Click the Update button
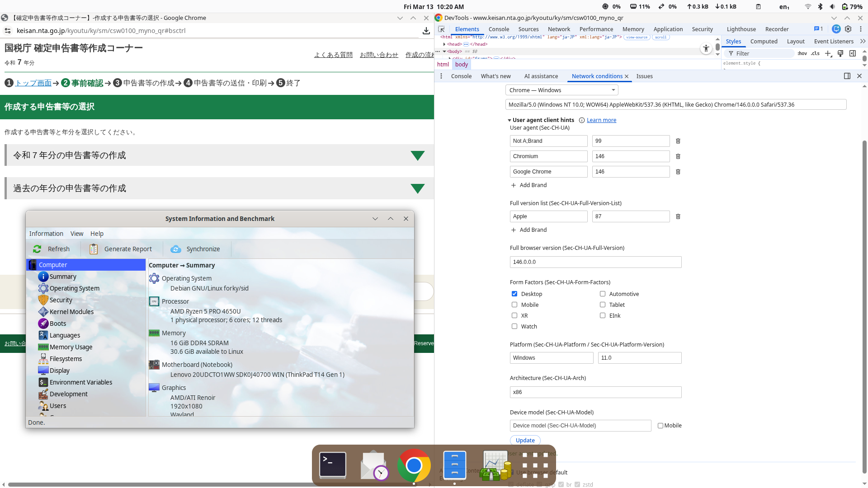 [x=525, y=440]
